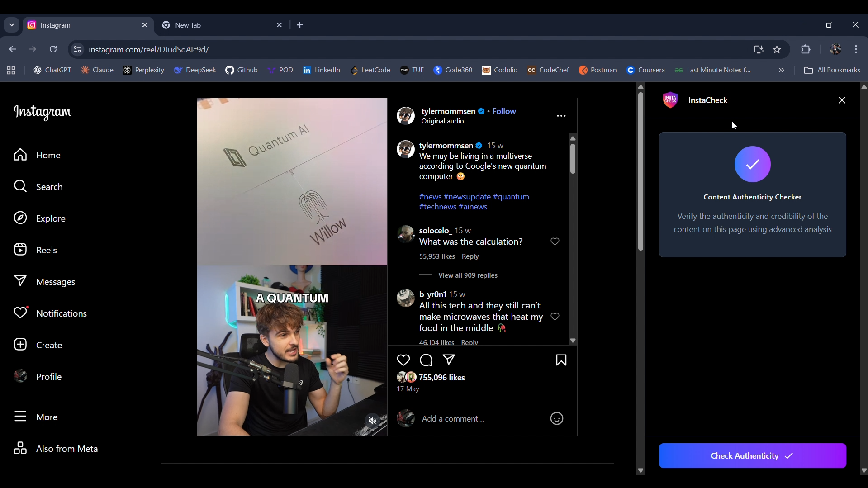Like the reel with the heart icon

[403, 360]
